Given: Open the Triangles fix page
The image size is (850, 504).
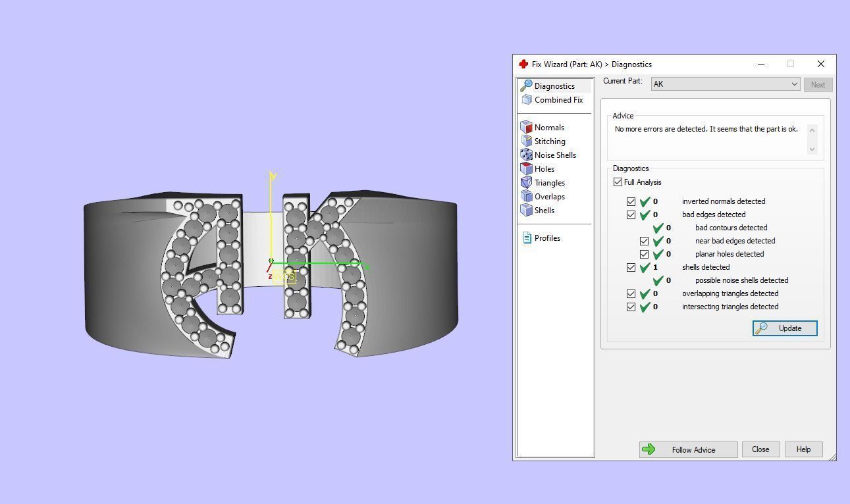Looking at the screenshot, I should [550, 183].
